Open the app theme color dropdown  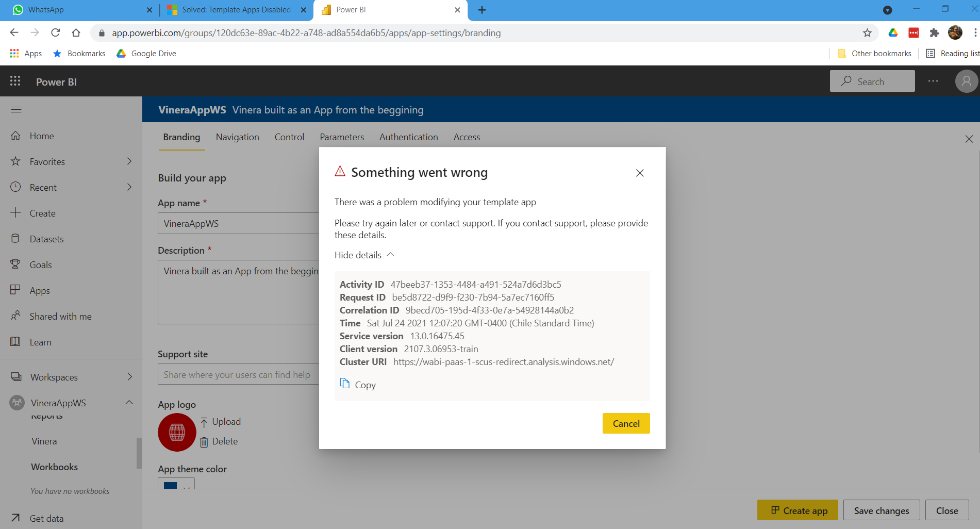pyautogui.click(x=176, y=484)
